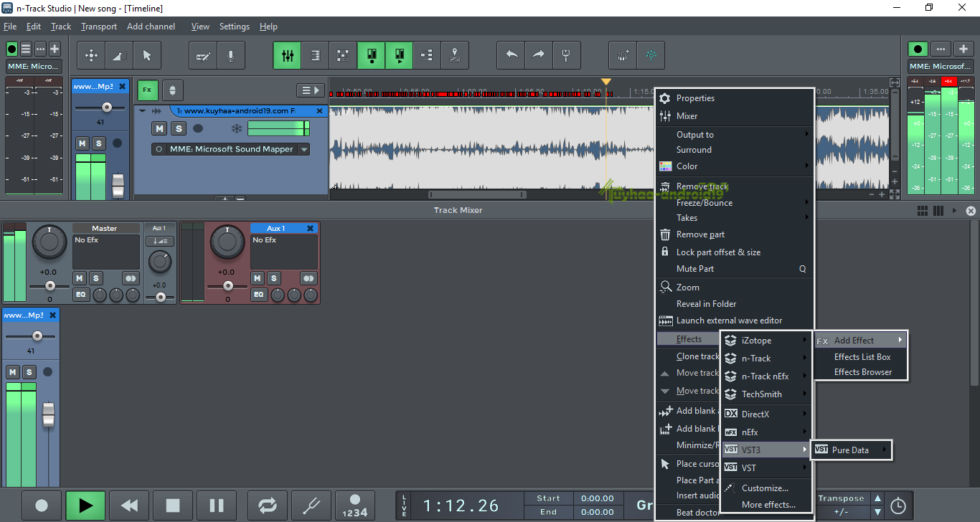Click the add drum track icon
The width and height of the screenshot is (980, 522).
coord(623,55)
